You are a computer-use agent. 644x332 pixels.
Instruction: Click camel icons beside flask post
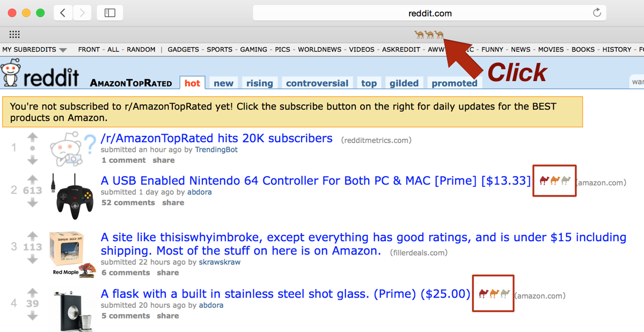point(494,293)
